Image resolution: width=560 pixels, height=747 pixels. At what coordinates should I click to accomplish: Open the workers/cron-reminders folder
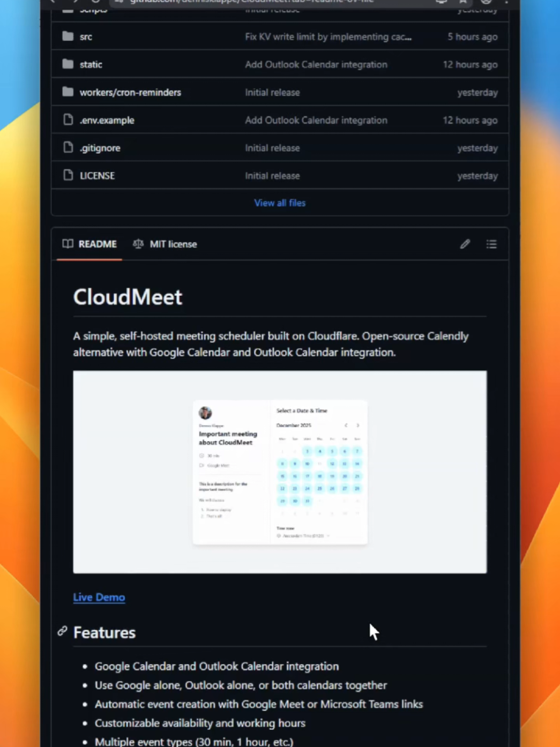click(x=130, y=92)
